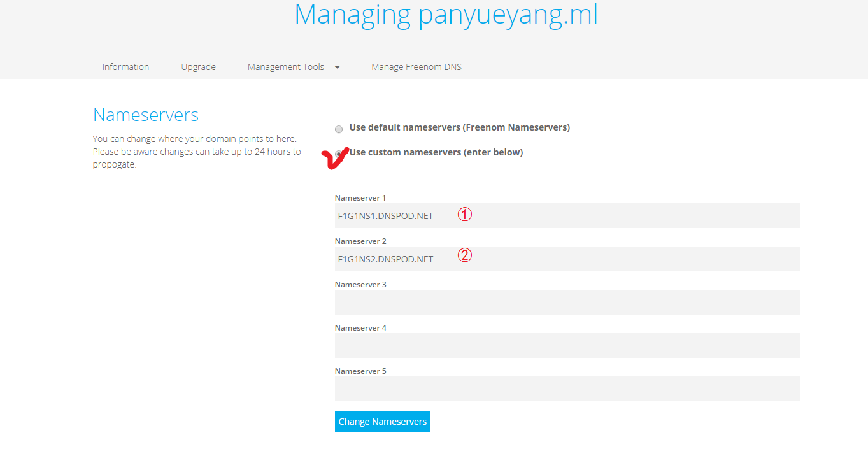868x472 pixels.
Task: Click the "Nameserver 3" field label
Action: tap(360, 284)
